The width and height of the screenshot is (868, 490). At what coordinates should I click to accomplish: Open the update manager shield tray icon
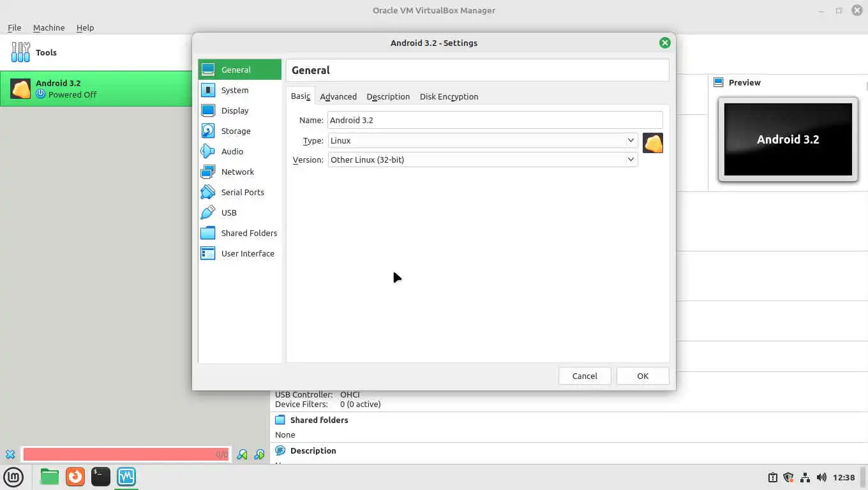pyautogui.click(x=788, y=477)
